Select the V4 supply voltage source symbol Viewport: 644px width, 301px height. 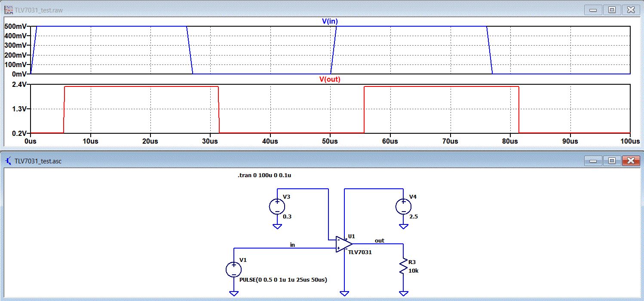click(x=403, y=207)
